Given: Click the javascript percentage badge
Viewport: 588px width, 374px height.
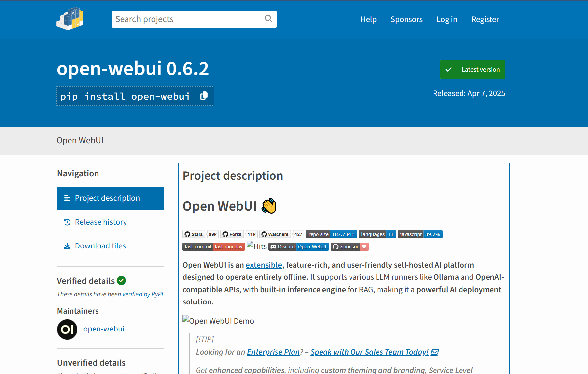Looking at the screenshot, I should 420,234.
